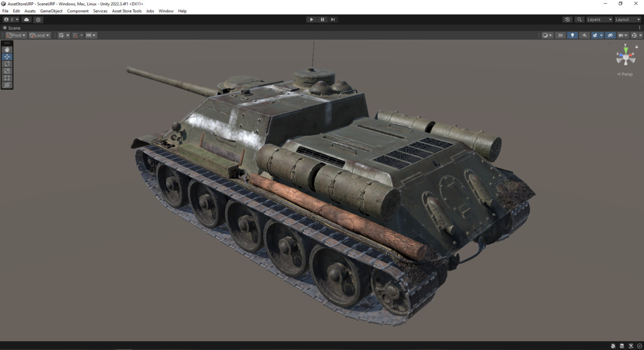Screen dimensions: 644x350
Task: Click the Scene tab panel icon
Action: point(5,28)
